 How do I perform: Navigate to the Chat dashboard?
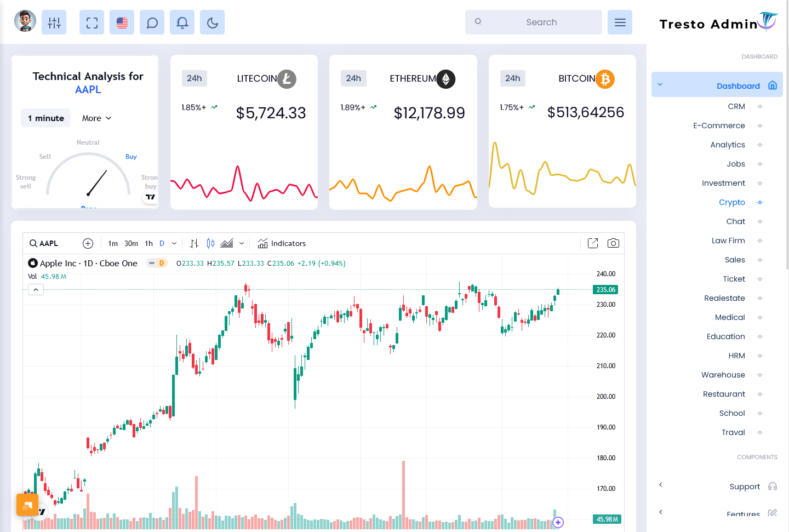[x=736, y=221]
